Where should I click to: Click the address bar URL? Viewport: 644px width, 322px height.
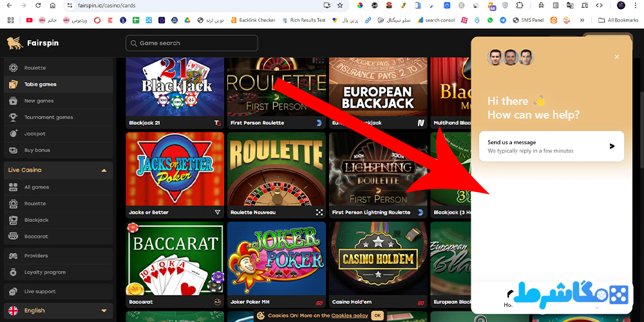106,5
